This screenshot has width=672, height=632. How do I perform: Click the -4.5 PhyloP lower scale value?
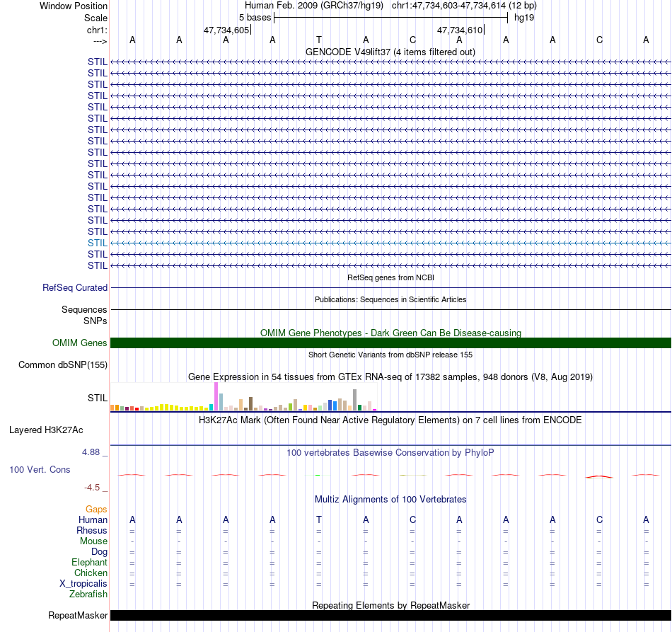click(x=92, y=488)
